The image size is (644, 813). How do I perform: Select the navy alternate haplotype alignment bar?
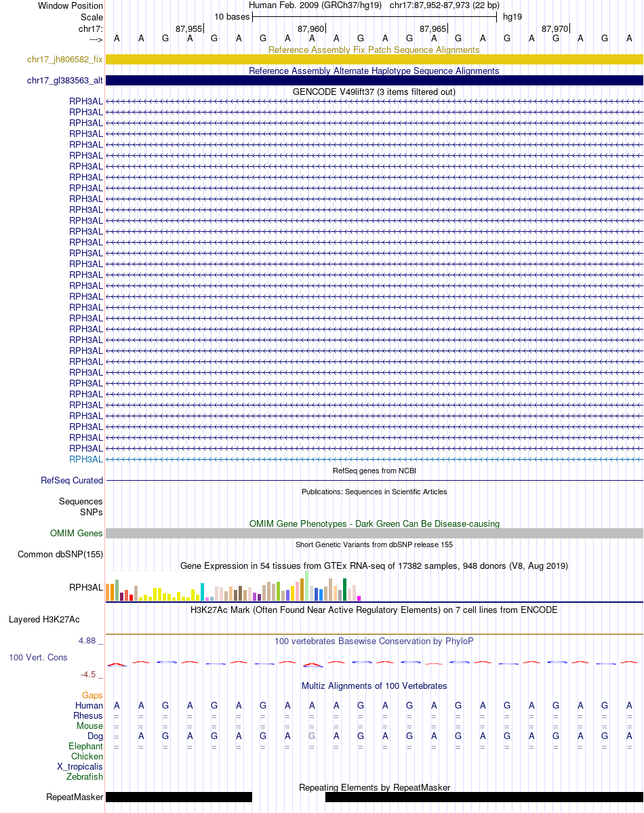point(374,81)
